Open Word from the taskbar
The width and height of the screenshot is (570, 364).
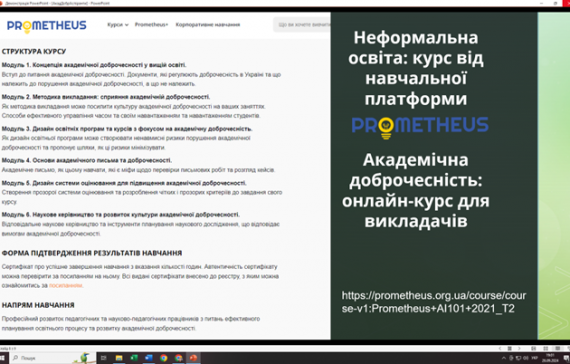(149, 358)
